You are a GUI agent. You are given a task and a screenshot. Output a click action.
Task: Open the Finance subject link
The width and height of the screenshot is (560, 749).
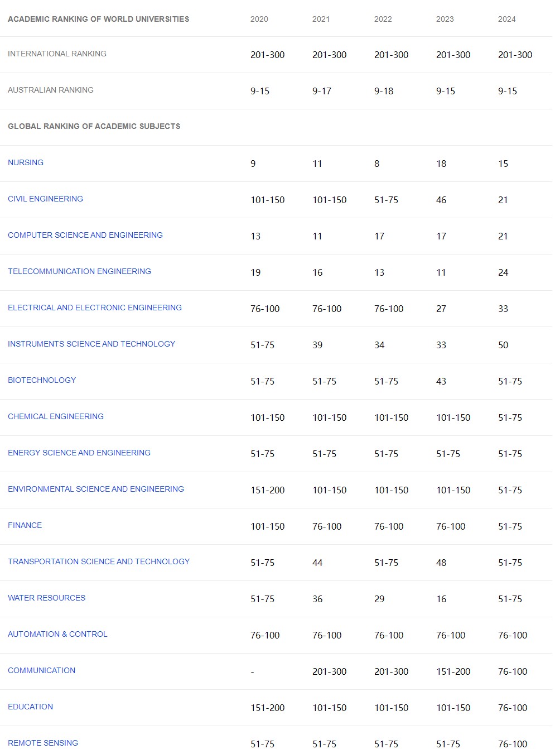[x=25, y=525]
